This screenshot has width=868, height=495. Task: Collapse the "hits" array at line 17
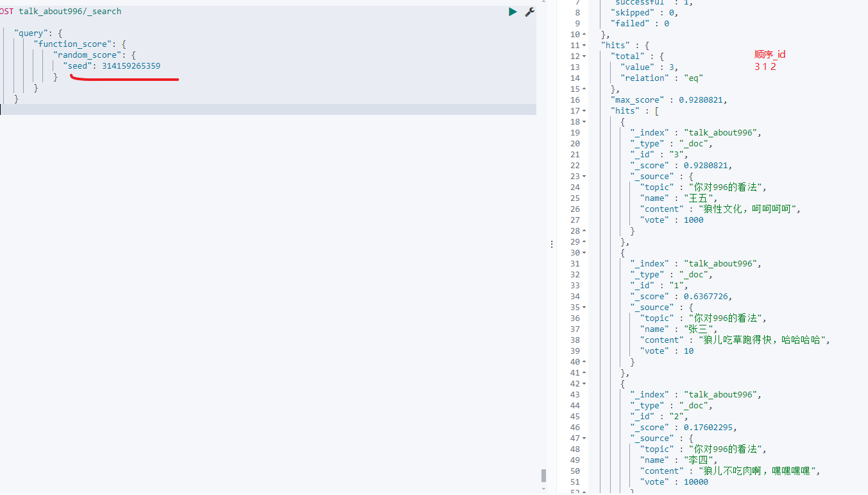coord(584,111)
